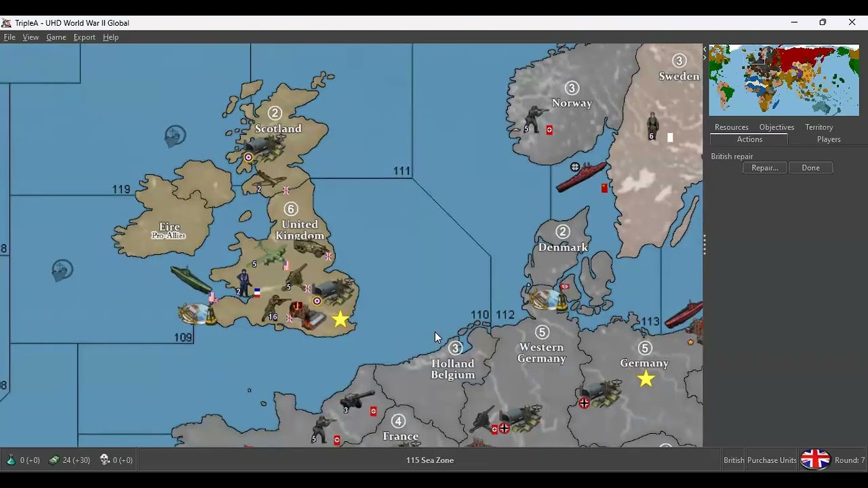868x488 pixels.
Task: Select the United Kingdom airbase and factory complex
Action: pyautogui.click(x=334, y=291)
